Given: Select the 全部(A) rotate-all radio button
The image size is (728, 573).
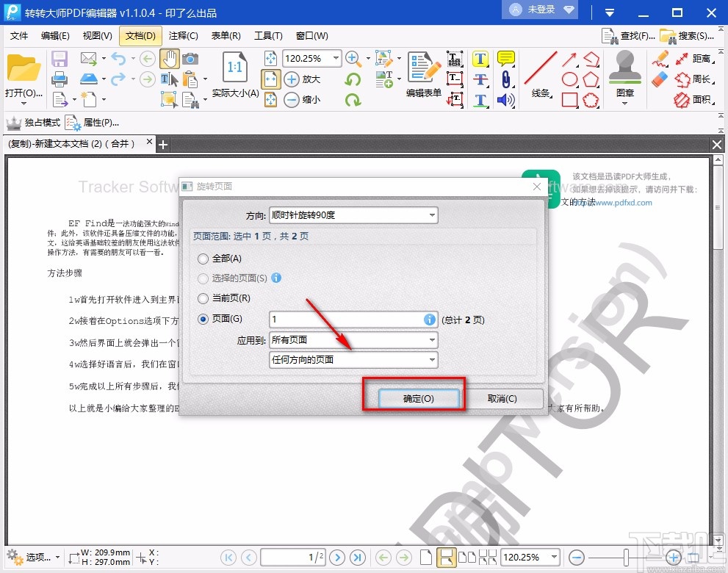Looking at the screenshot, I should click(x=203, y=259).
